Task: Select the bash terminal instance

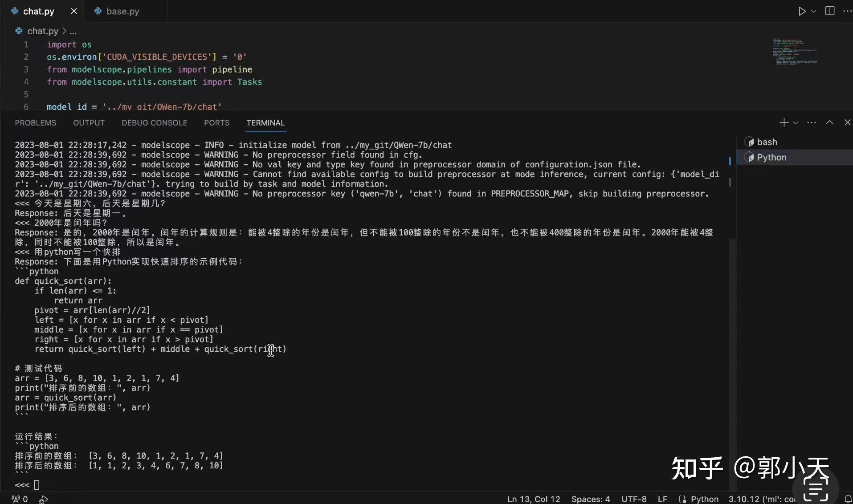Action: pos(795,142)
